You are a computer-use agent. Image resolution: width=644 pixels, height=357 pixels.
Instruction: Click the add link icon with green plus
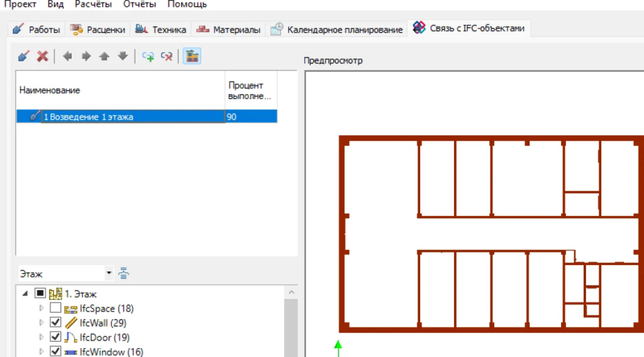148,56
